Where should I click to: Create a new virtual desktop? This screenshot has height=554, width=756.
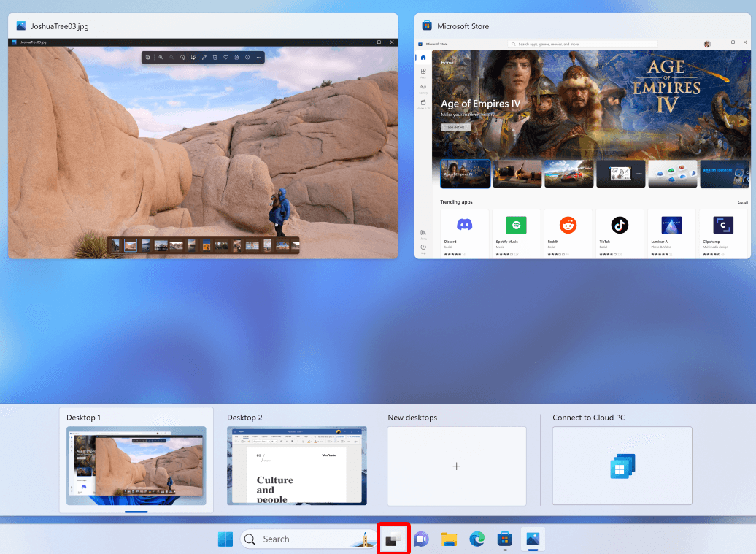click(x=456, y=466)
